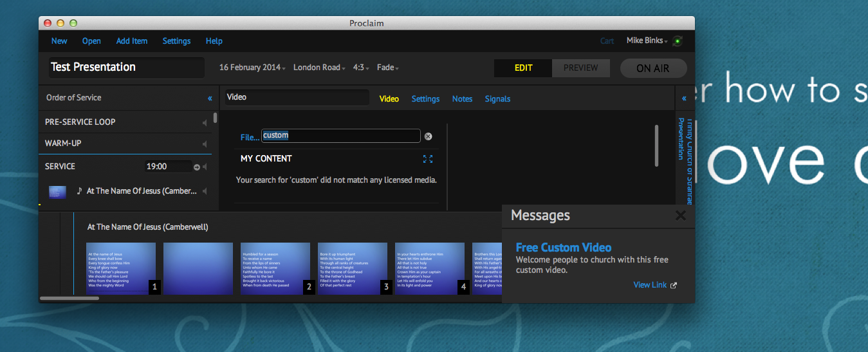Click the external link icon by View Link

coord(674,285)
